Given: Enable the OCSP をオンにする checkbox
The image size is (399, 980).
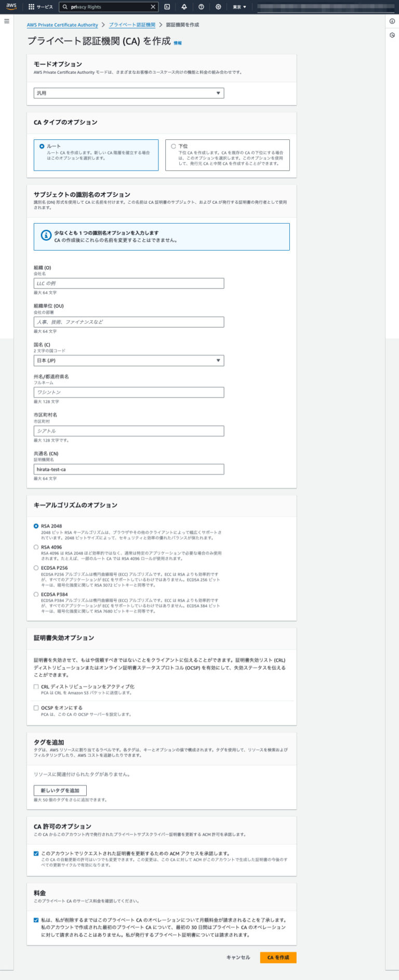Looking at the screenshot, I should tap(36, 708).
